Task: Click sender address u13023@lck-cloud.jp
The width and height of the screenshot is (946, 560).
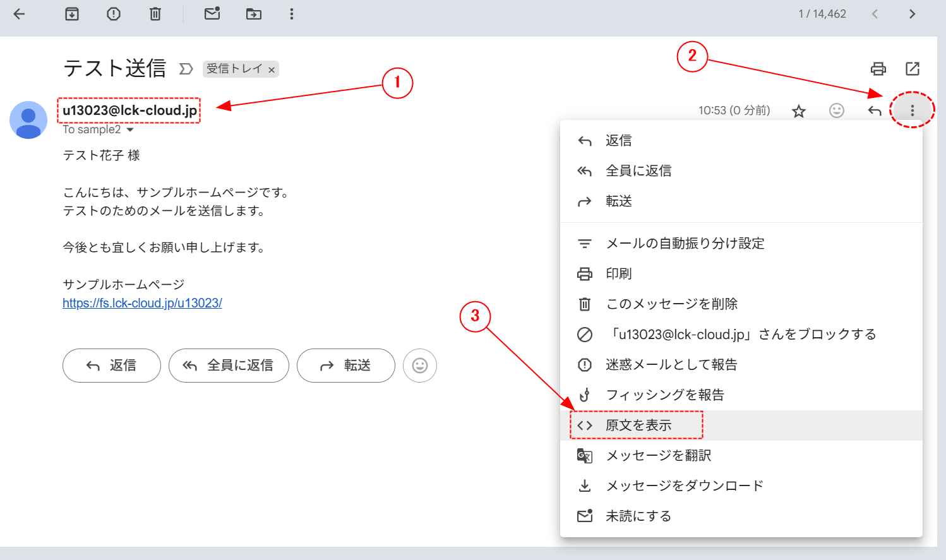Action: point(129,110)
